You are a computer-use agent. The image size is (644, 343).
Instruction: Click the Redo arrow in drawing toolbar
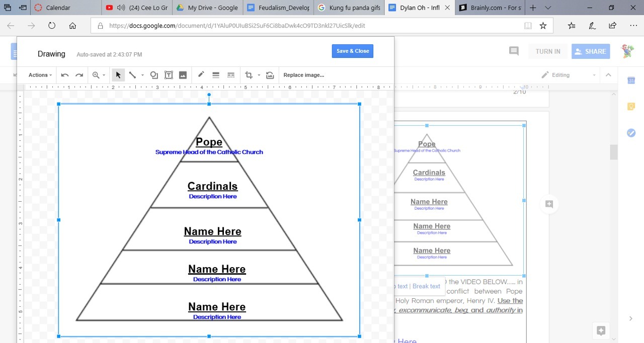[79, 75]
